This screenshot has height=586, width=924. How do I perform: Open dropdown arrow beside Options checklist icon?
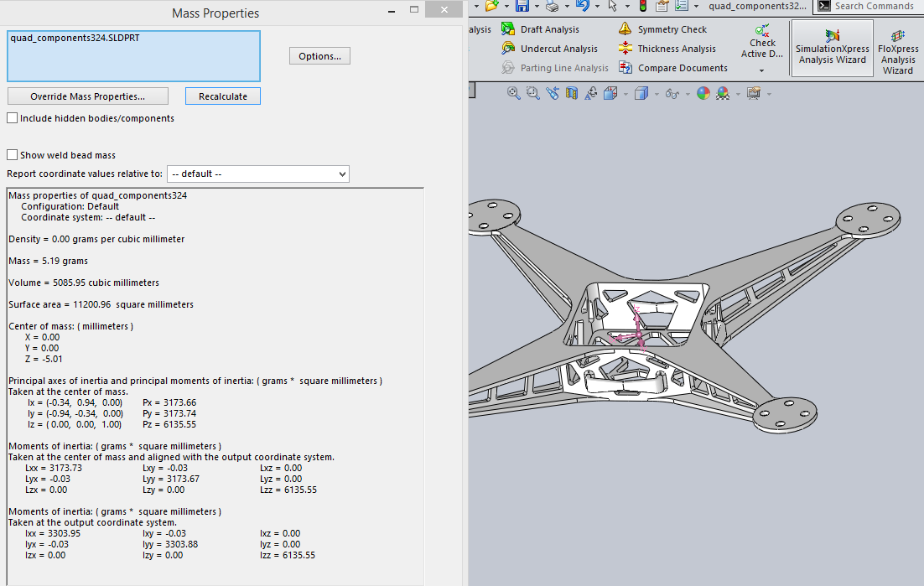(x=696, y=7)
